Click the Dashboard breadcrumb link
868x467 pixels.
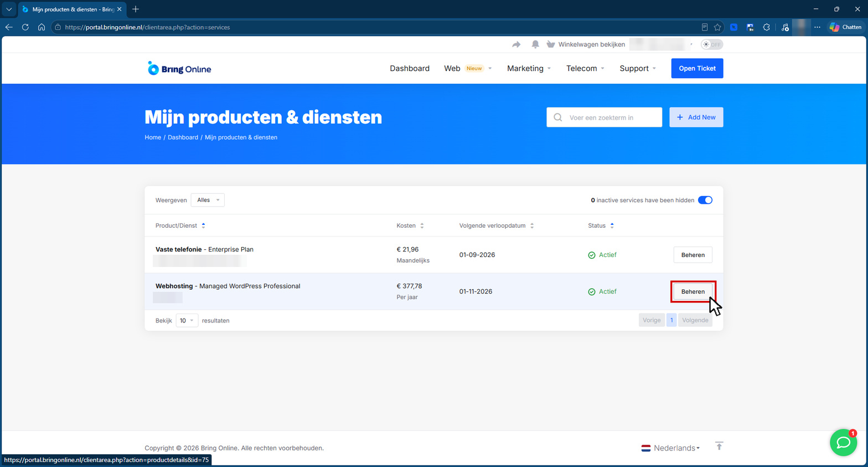pyautogui.click(x=183, y=137)
